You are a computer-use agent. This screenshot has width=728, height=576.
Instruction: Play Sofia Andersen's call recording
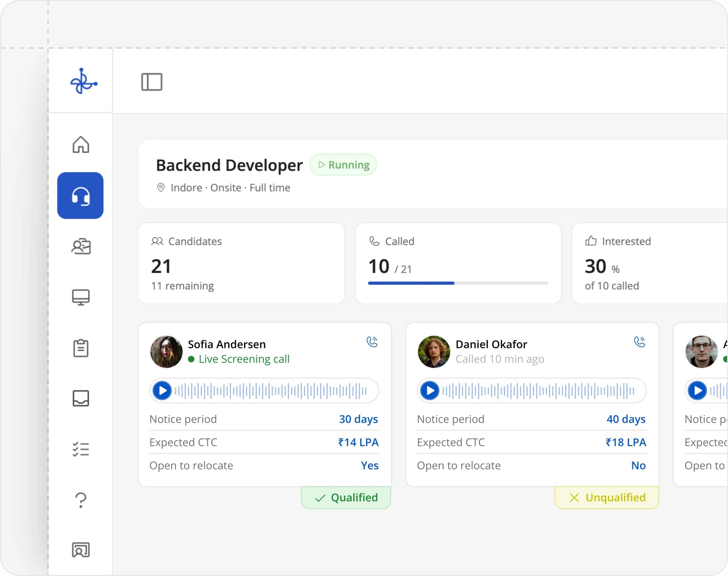point(162,390)
